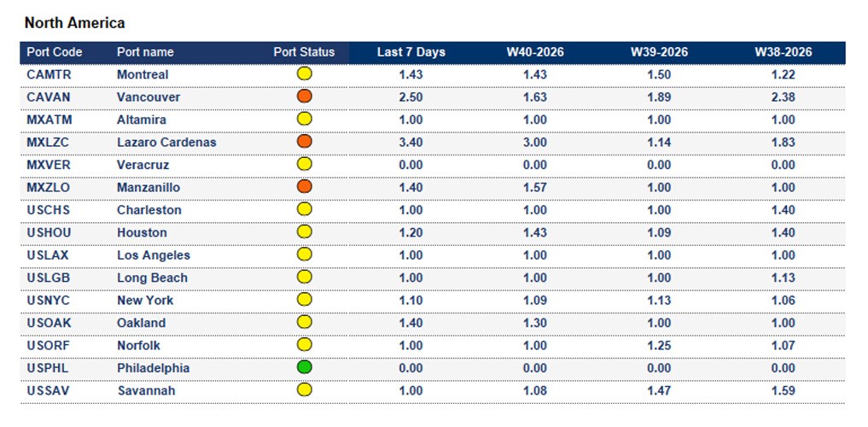The height and width of the screenshot is (427, 868).
Task: Click the Last 7 Days column header
Action: (x=411, y=52)
